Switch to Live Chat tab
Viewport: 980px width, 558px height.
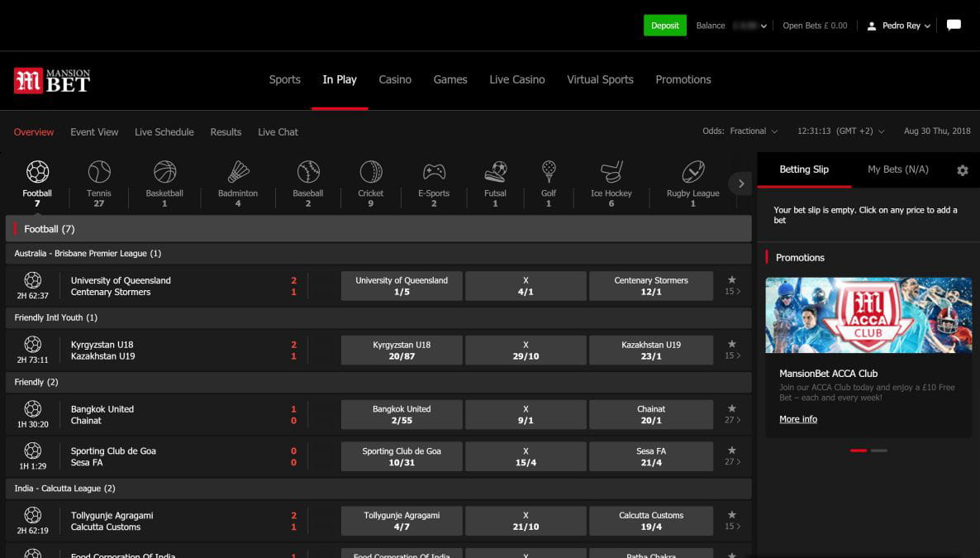(x=278, y=132)
